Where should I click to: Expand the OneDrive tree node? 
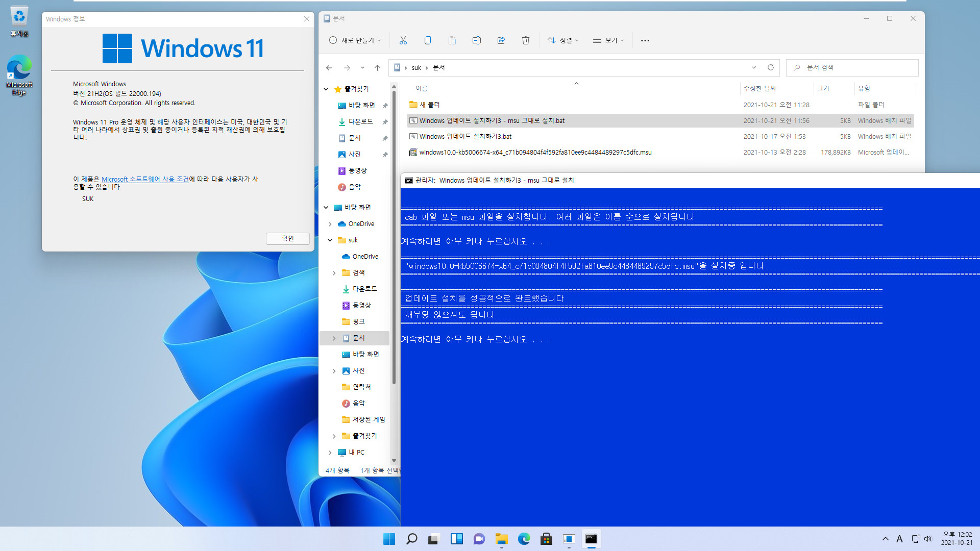click(330, 224)
